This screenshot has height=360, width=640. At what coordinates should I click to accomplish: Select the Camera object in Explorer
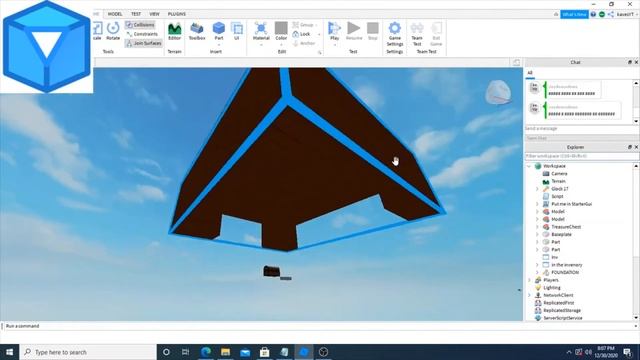coord(559,173)
